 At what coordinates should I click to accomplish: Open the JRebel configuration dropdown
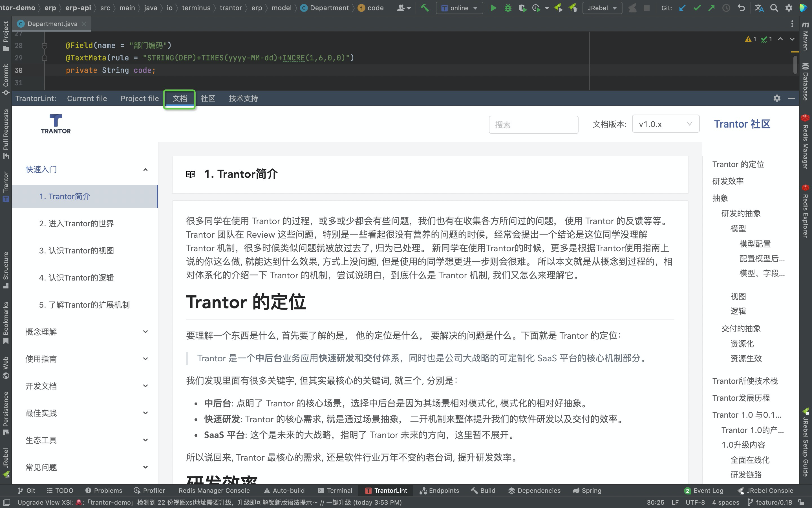602,8
